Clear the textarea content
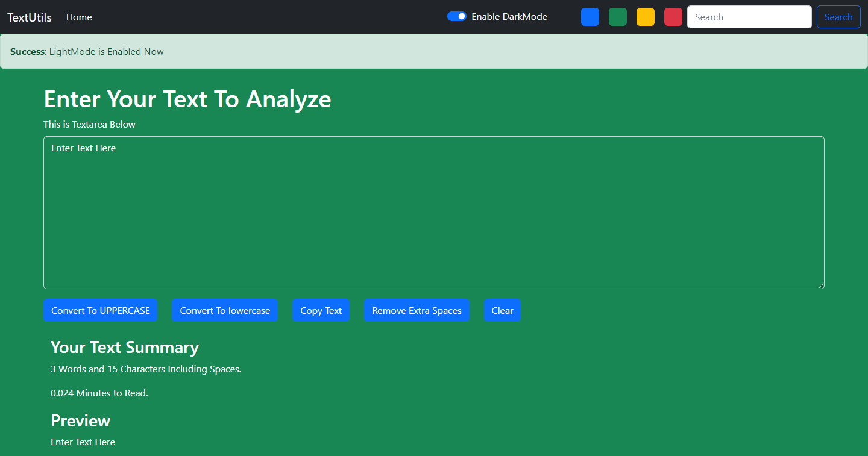868x456 pixels. tap(502, 310)
